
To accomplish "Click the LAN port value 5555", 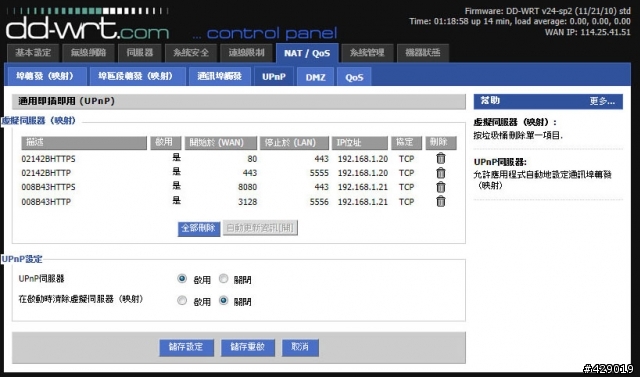I will (319, 173).
